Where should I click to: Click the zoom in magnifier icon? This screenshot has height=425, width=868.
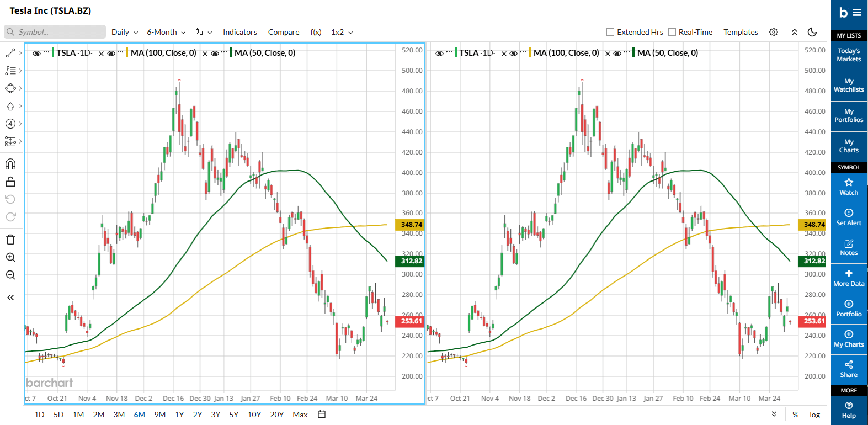(10, 257)
